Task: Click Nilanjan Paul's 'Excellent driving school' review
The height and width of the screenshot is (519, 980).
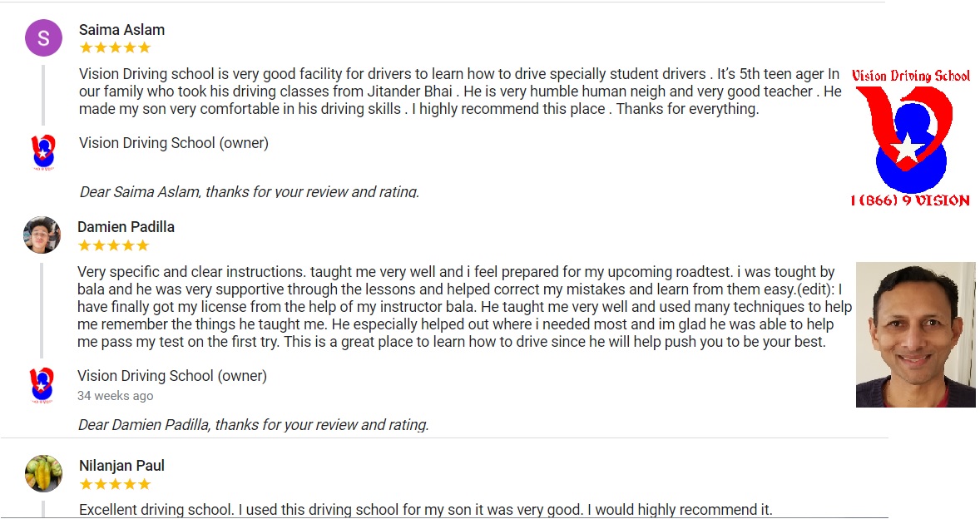Action: click(x=425, y=509)
